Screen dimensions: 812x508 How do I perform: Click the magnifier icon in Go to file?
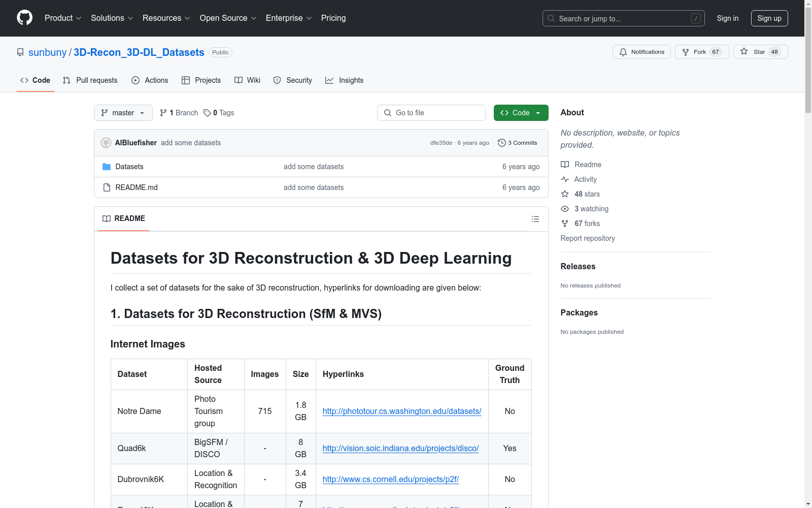tap(388, 113)
